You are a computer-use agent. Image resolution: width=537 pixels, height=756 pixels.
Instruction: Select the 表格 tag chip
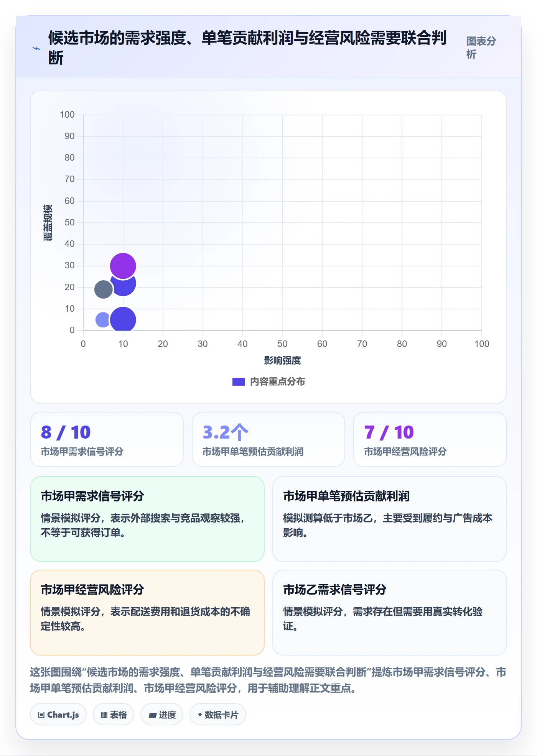click(x=114, y=715)
